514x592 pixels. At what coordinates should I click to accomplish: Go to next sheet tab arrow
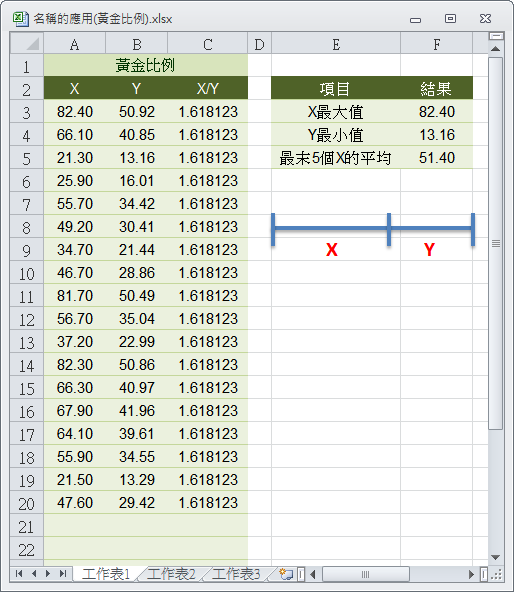(x=48, y=574)
